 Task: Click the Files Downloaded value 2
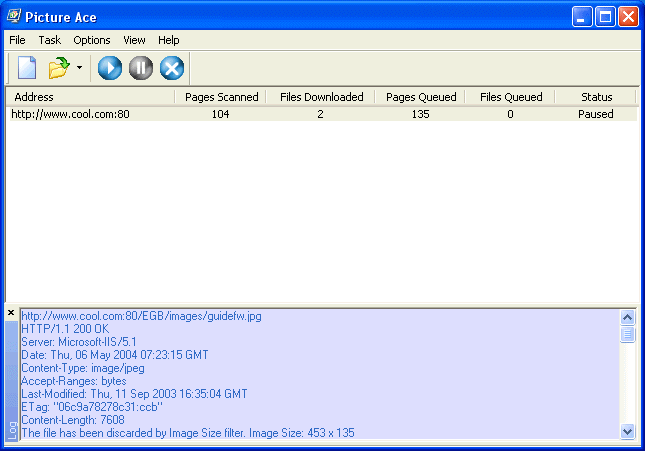(320, 114)
